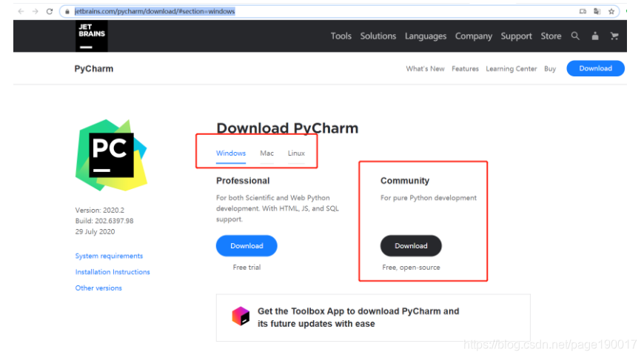Click the browser forward arrow
The width and height of the screenshot is (644, 358).
tap(36, 12)
